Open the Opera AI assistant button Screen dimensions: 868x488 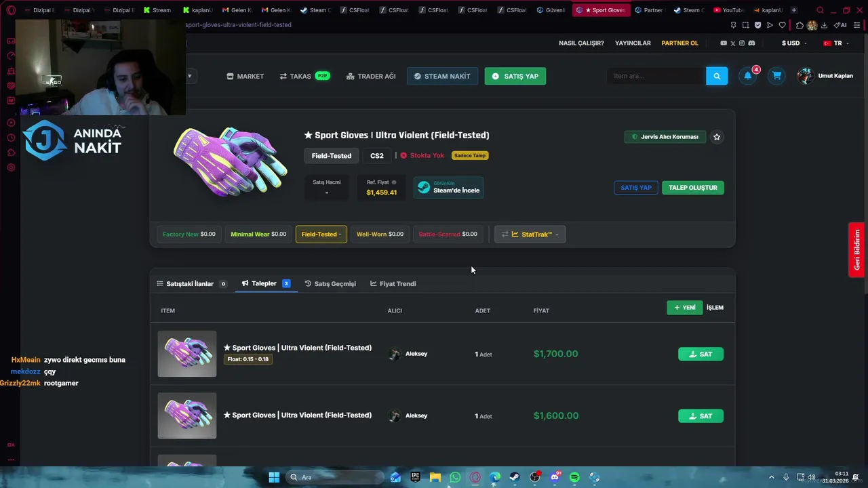click(x=840, y=25)
